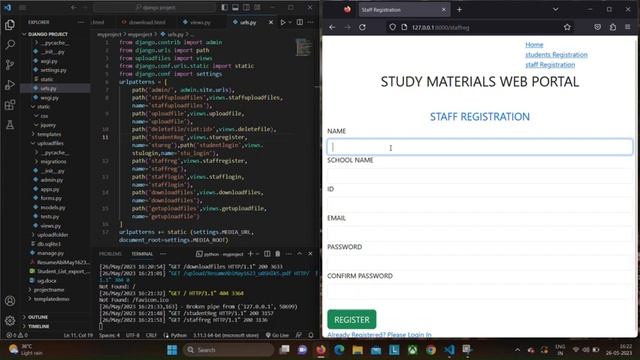Bookmark this page with the star icon

(567, 27)
